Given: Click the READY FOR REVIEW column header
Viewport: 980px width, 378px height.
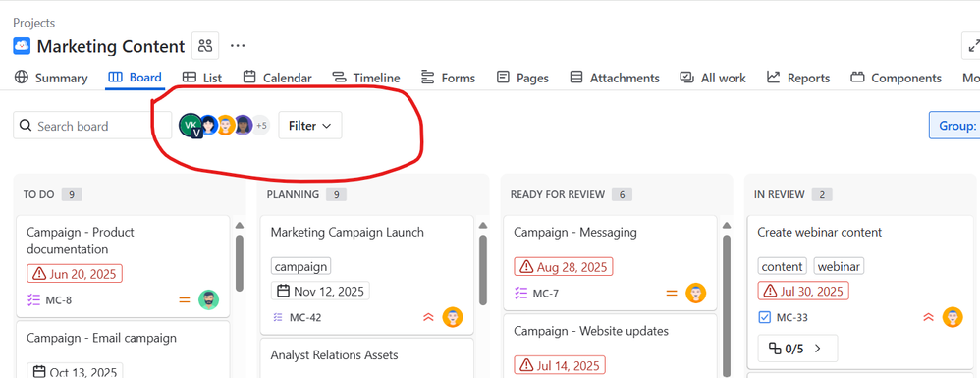Looking at the screenshot, I should (558, 194).
